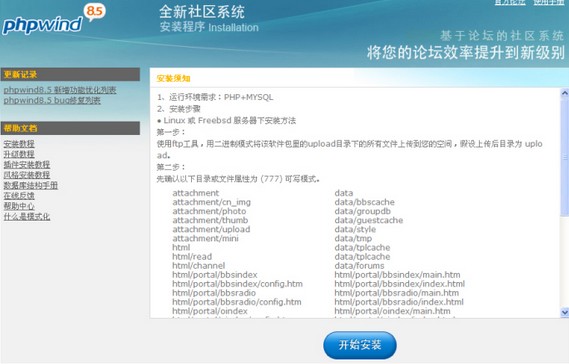Screen dimensions: 569x364
Task: Click the 第二步 label
Action: [x=171, y=167]
